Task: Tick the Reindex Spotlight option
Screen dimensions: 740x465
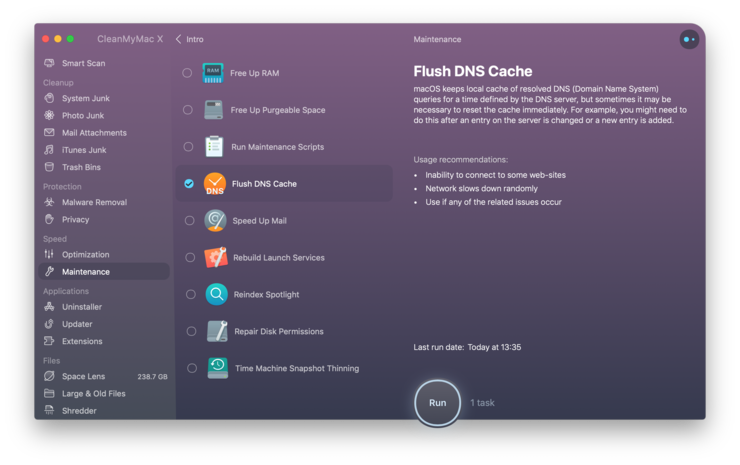Action: [x=191, y=294]
